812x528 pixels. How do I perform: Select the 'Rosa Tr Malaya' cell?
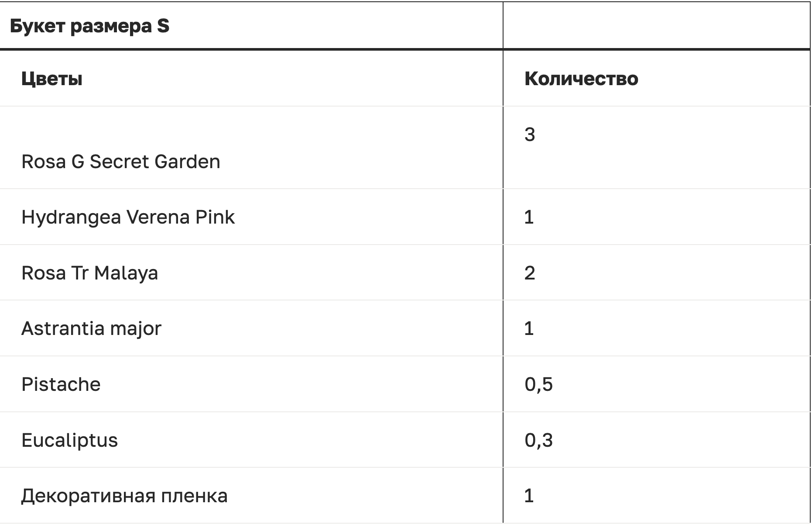pyautogui.click(x=89, y=273)
